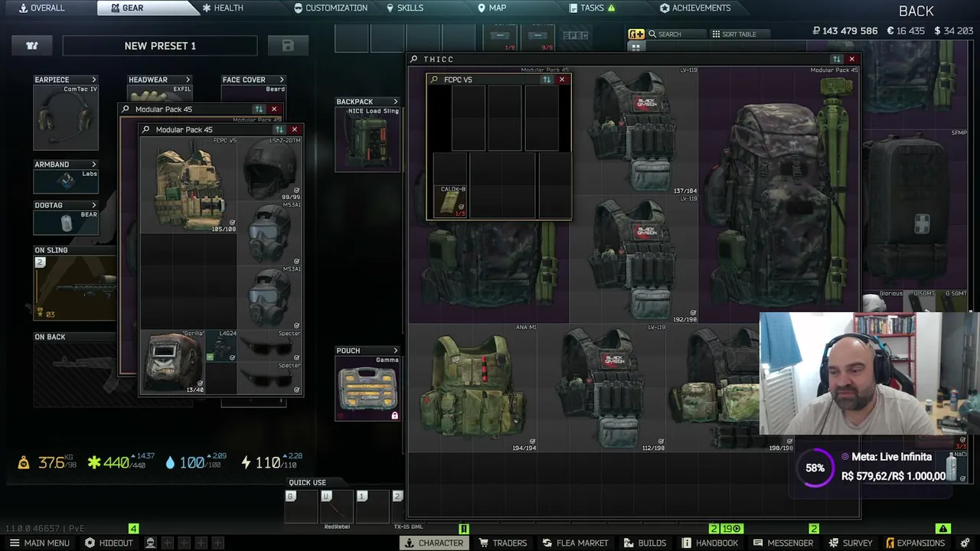This screenshot has height=551, width=980.
Task: Search inside the front Modular Pack 45
Action: pyautogui.click(x=145, y=130)
